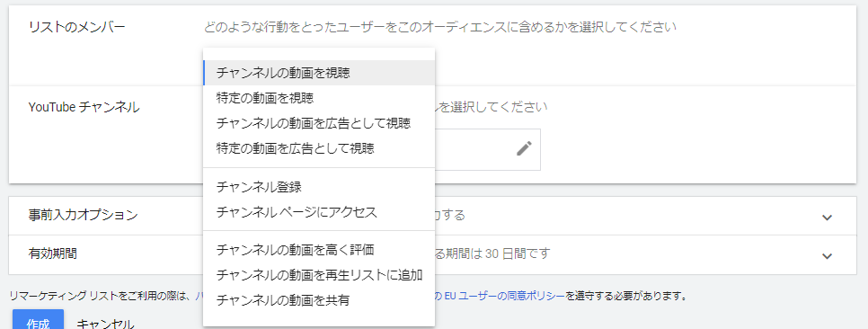868x329 pixels.
Task: Click the キャンセル button
Action: tap(105, 324)
